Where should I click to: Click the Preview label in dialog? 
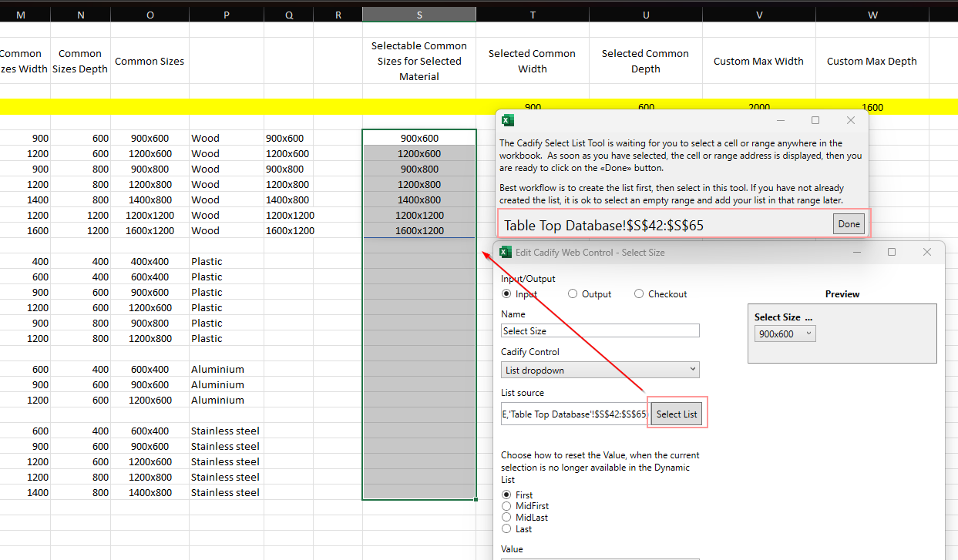(842, 293)
